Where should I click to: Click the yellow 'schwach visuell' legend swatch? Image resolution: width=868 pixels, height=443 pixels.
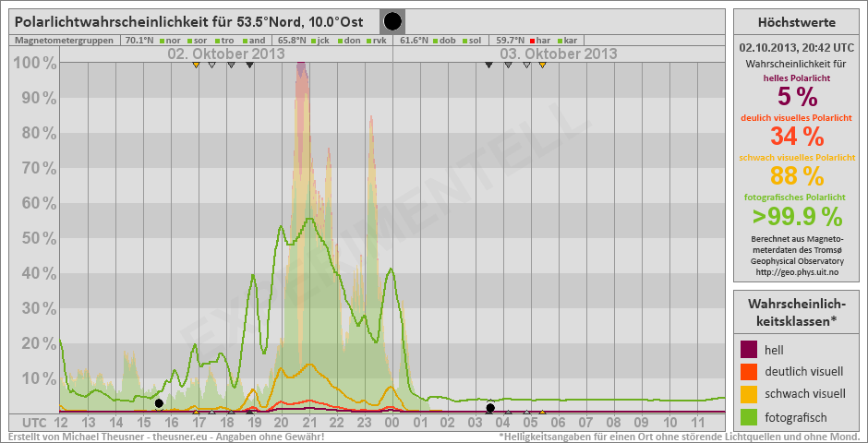pos(750,394)
